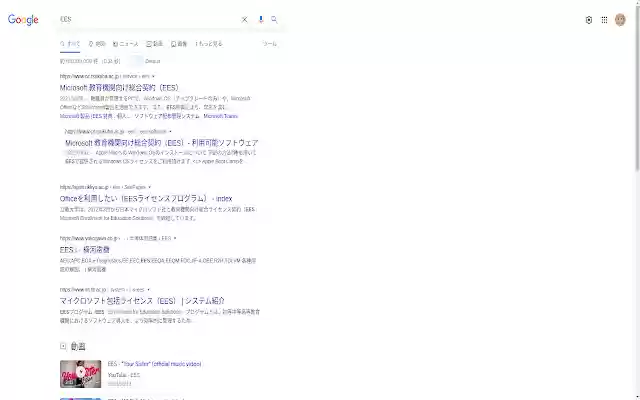Expand options arrow beside first result URL
640x400 pixels.
153,76
